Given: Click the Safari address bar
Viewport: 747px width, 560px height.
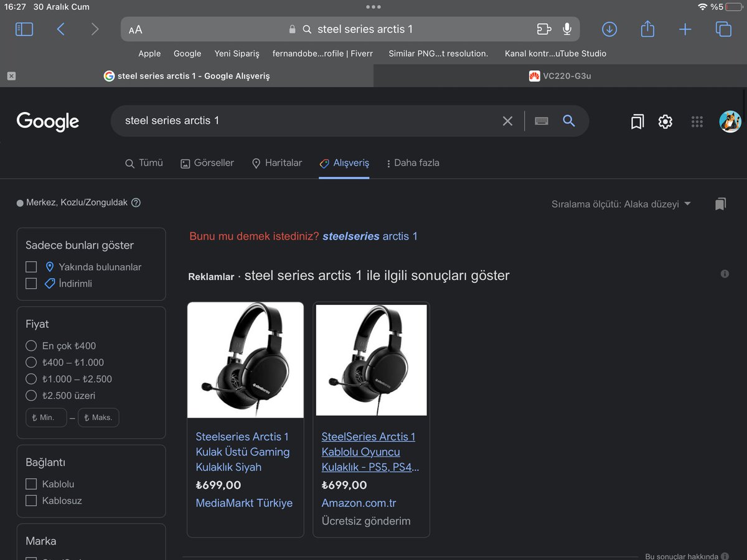Looking at the screenshot, I should click(x=350, y=29).
